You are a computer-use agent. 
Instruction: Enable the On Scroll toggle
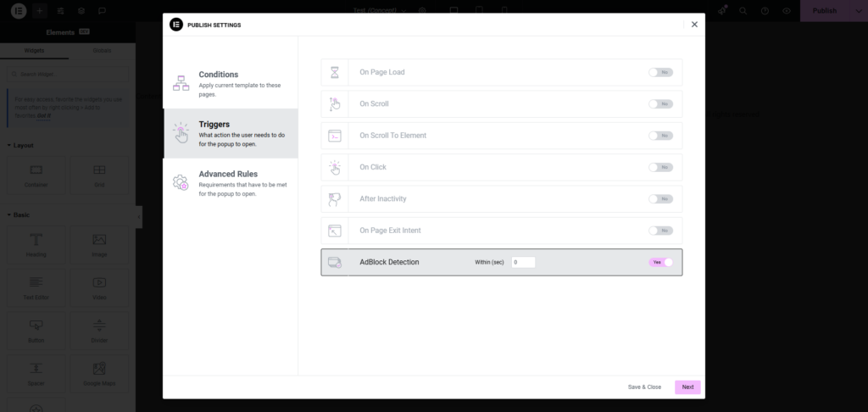pyautogui.click(x=660, y=103)
